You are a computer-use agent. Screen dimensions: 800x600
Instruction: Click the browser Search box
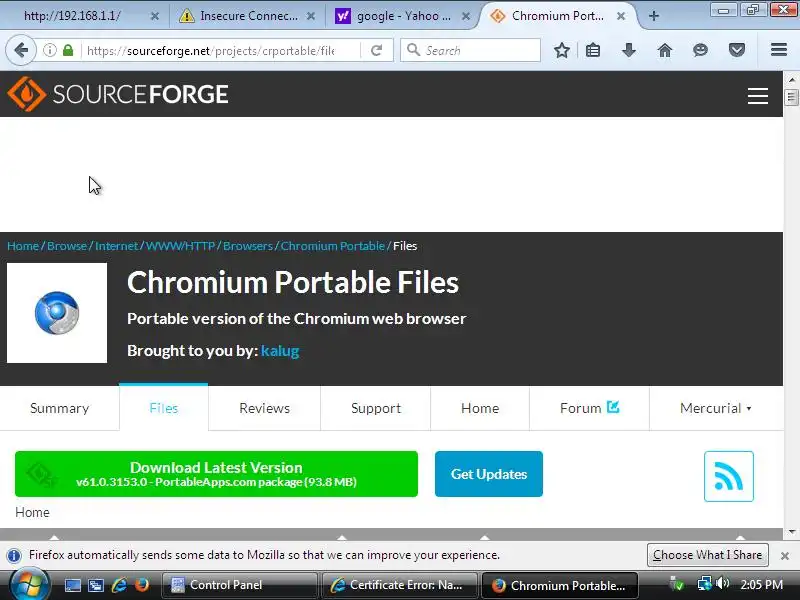pyautogui.click(x=470, y=50)
